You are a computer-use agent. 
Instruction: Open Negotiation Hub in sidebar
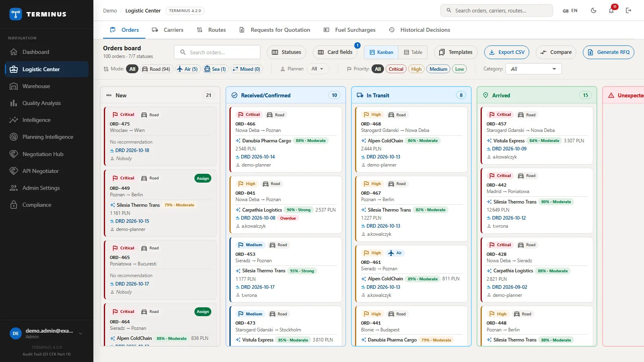pyautogui.click(x=47, y=154)
